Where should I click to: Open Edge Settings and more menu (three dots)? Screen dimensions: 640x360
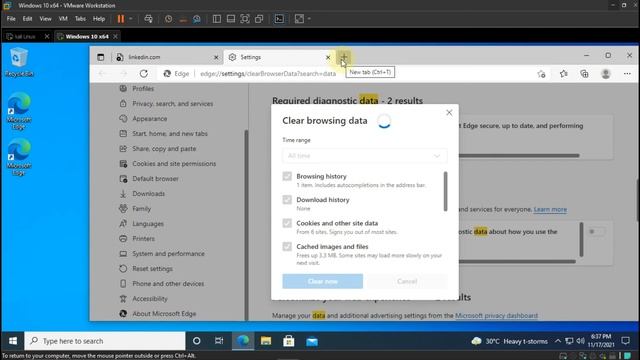[627, 73]
